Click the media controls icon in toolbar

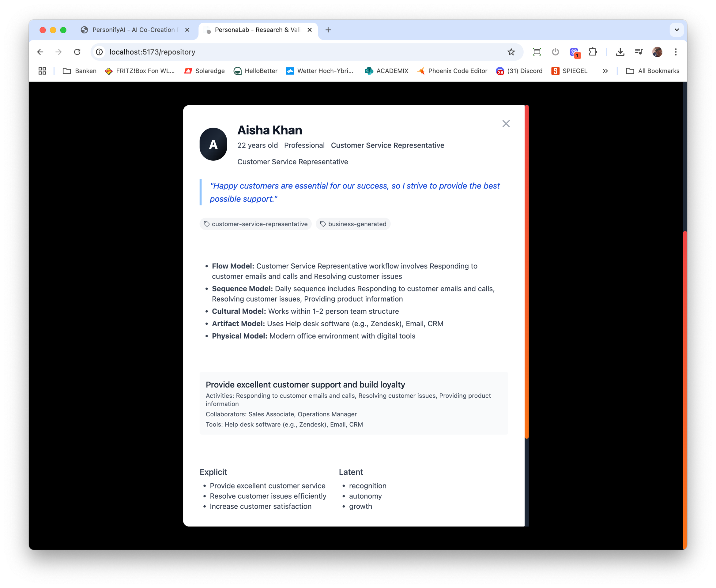point(639,52)
